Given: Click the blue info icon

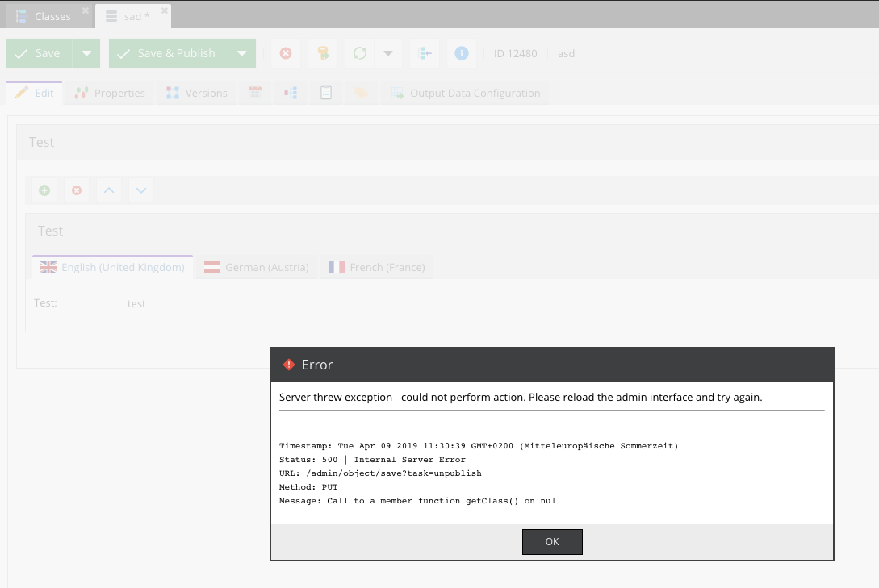Looking at the screenshot, I should click(462, 53).
